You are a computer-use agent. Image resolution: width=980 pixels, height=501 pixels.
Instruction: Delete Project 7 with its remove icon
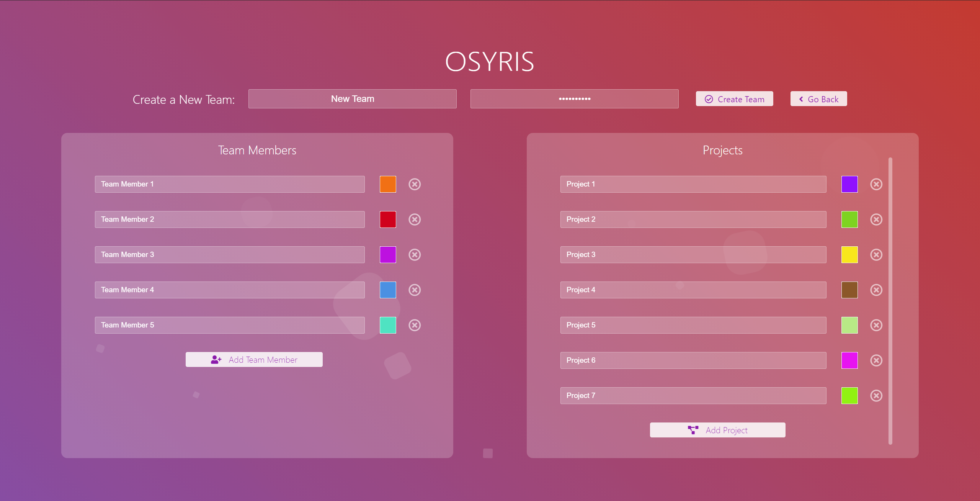click(x=877, y=395)
